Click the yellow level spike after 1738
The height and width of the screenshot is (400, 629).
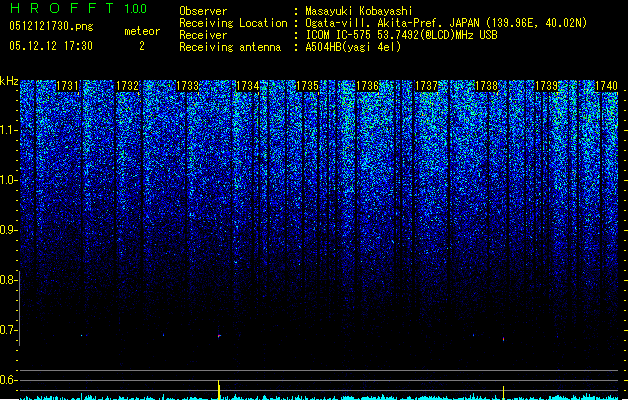tap(503, 393)
